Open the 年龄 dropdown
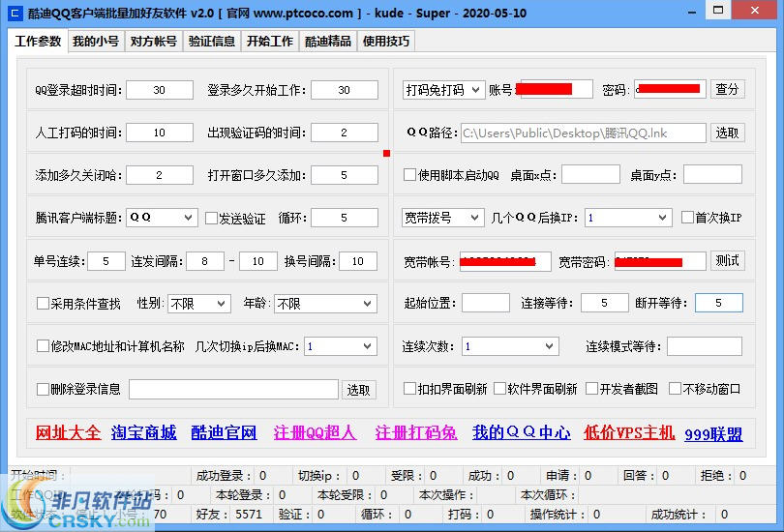784x532 pixels. 325,303
